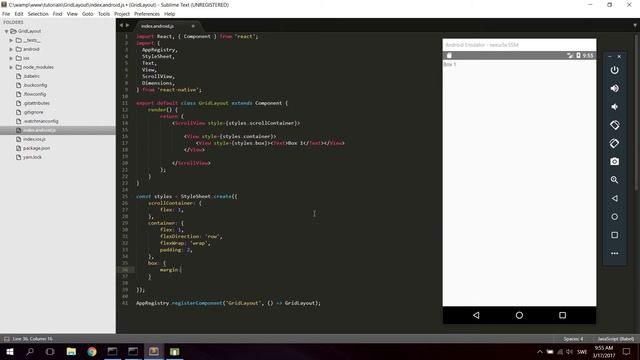
Task: Tap Android home button on navigation bar
Action: [x=519, y=315]
